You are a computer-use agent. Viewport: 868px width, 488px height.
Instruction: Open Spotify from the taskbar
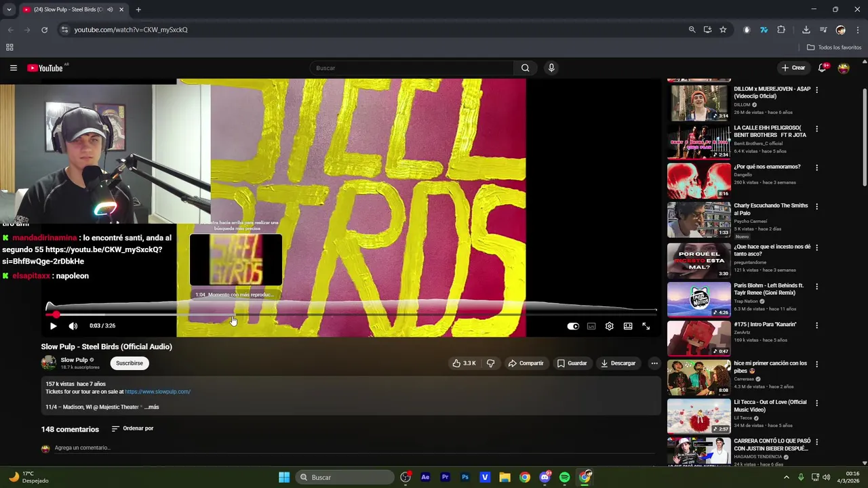565,477
